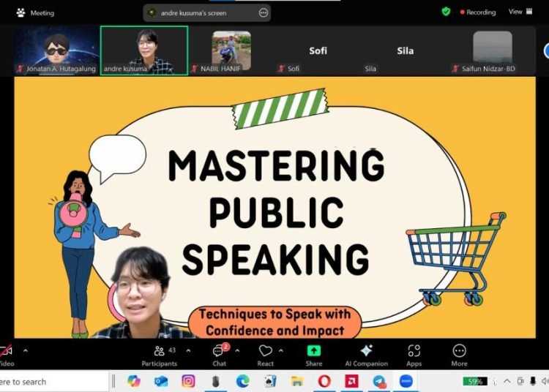Click the green encryption shield icon
Viewport: 549px width, 392px height.
pyautogui.click(x=446, y=12)
